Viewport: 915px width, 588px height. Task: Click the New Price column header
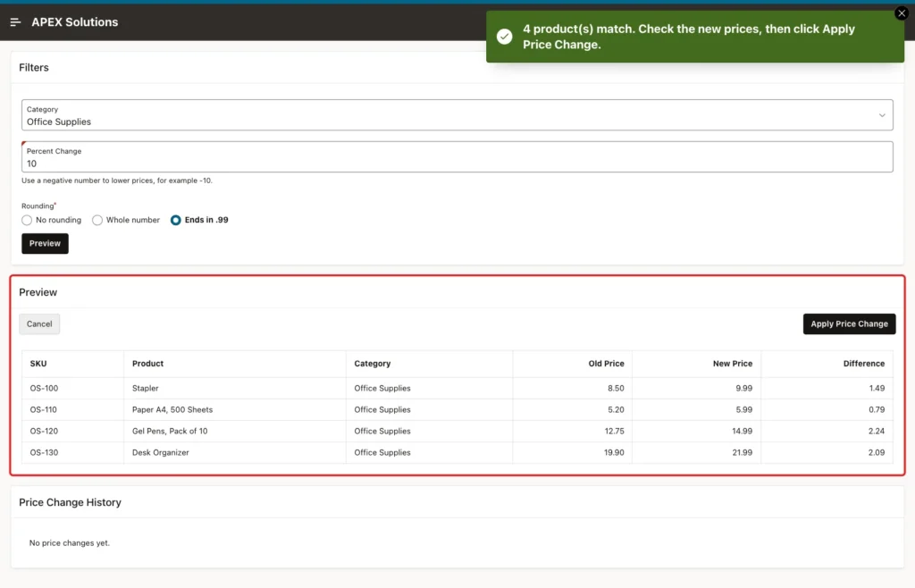point(733,364)
